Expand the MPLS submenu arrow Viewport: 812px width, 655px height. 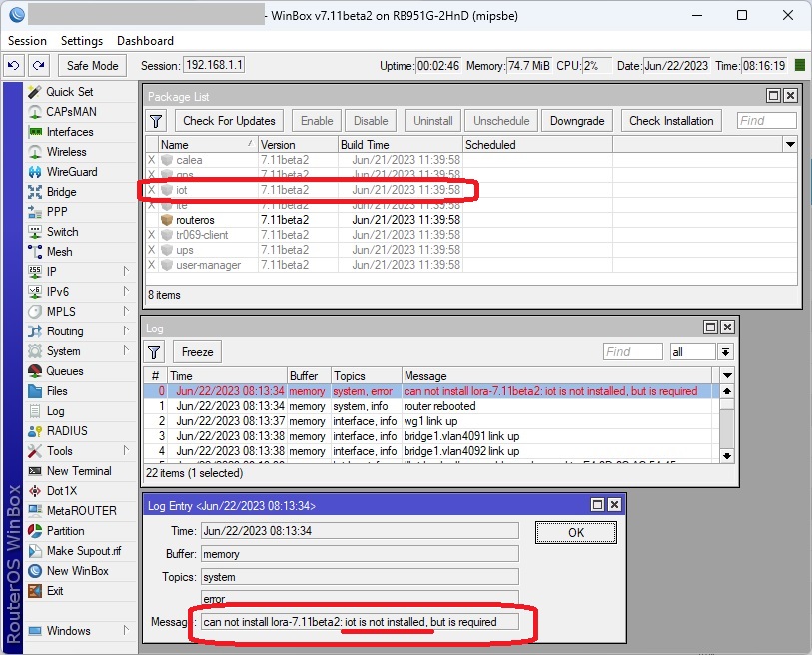[x=126, y=311]
